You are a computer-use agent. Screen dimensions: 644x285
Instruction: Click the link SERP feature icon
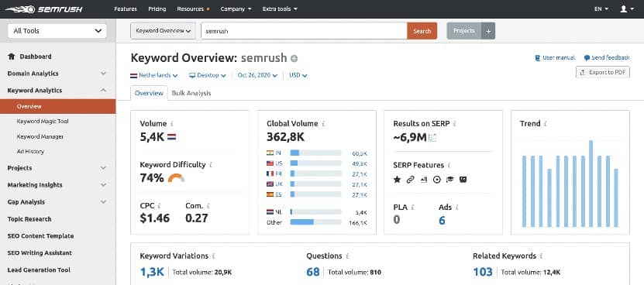tap(410, 180)
